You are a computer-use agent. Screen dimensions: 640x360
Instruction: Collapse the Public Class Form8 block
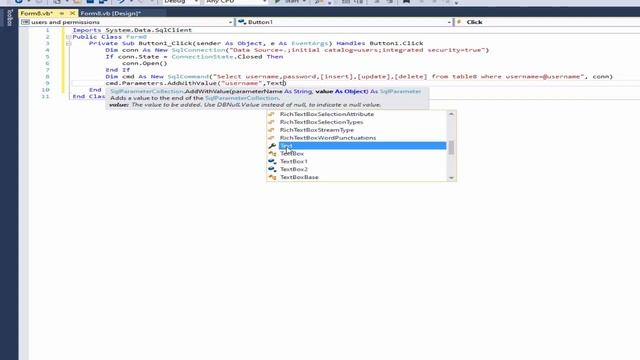point(68,37)
